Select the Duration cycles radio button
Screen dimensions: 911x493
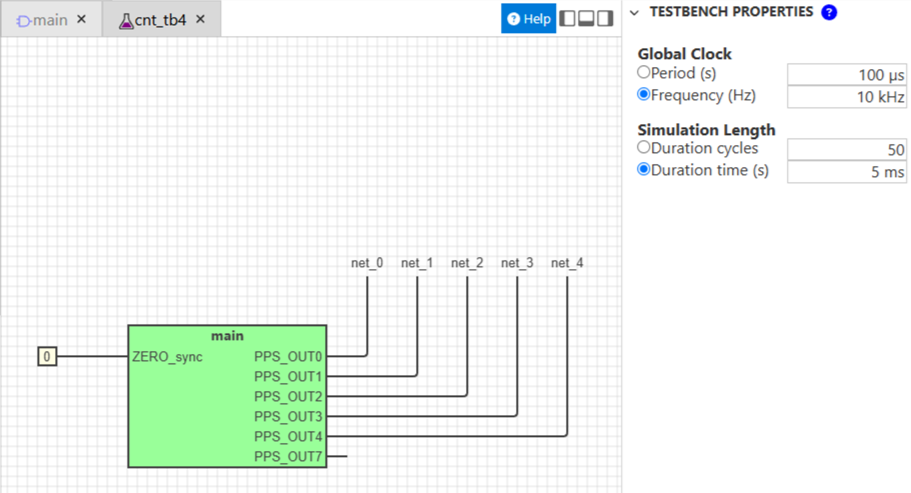click(x=643, y=147)
